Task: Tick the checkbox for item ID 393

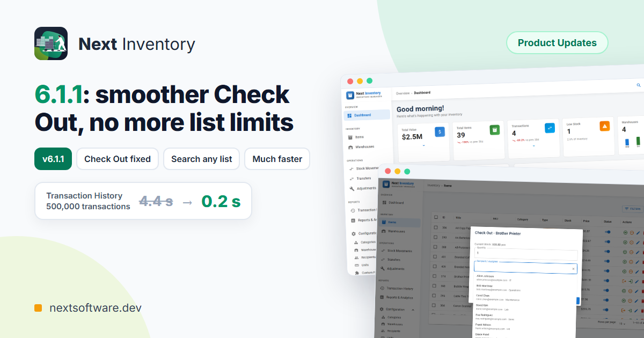Action: 436,237
